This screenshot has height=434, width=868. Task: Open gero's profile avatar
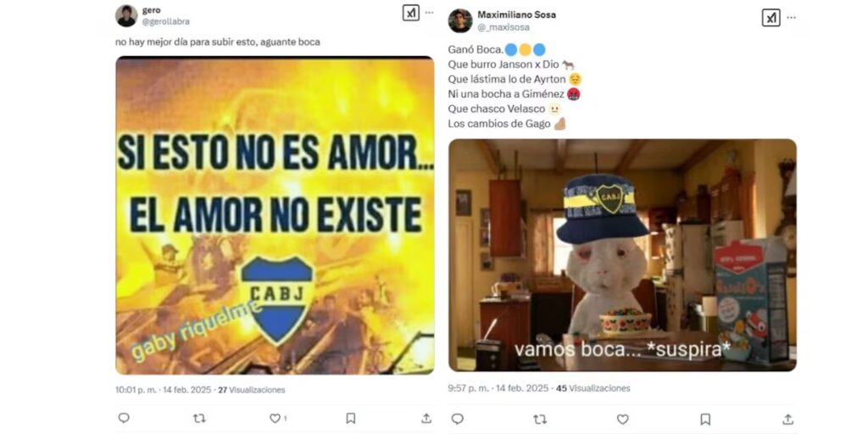pos(126,15)
